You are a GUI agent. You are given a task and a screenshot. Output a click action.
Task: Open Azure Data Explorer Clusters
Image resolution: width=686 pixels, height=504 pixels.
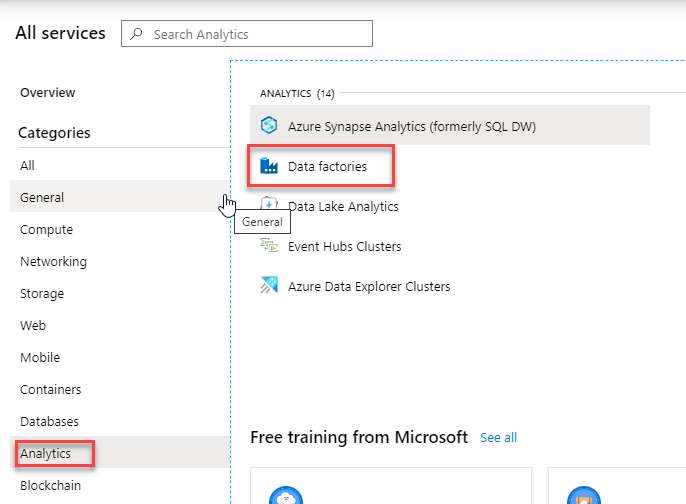tap(369, 287)
